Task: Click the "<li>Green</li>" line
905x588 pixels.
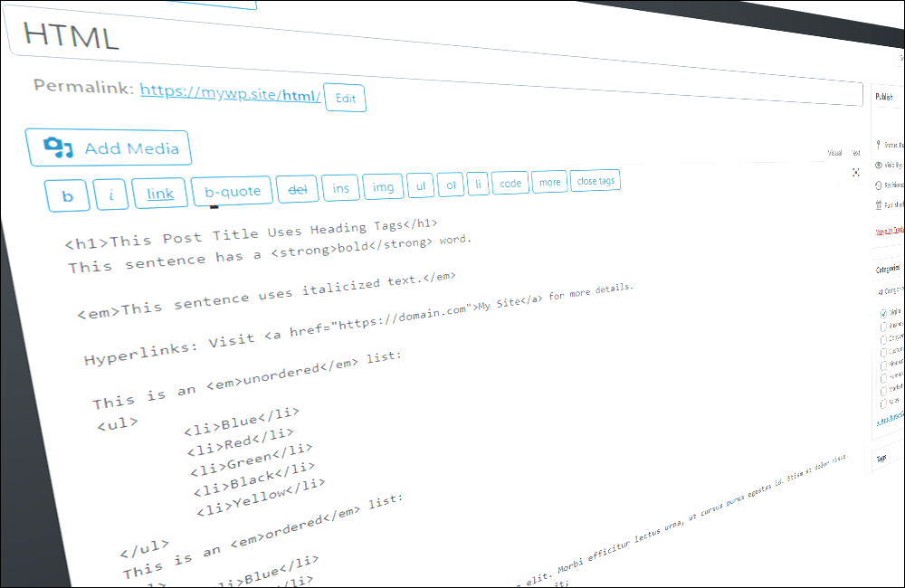Action: [x=252, y=460]
